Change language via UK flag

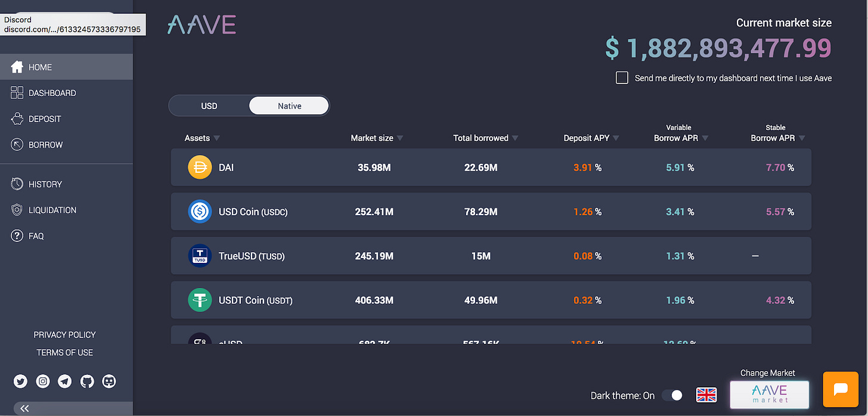[706, 395]
